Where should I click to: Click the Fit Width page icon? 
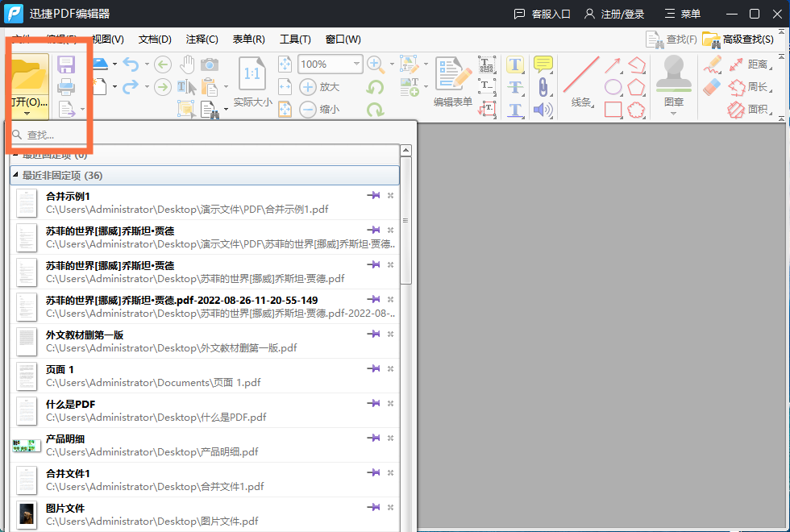[285, 87]
